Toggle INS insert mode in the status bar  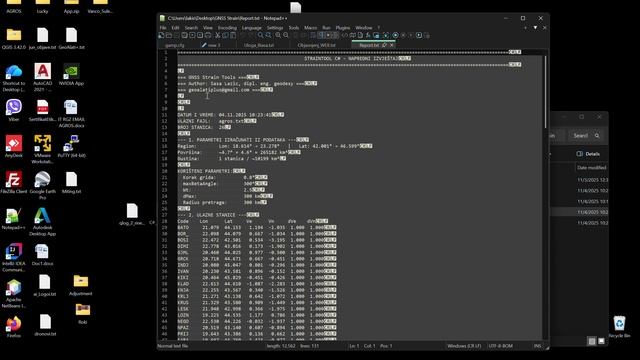[x=537, y=346]
